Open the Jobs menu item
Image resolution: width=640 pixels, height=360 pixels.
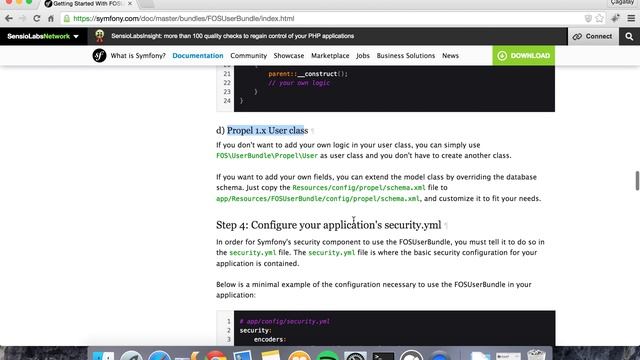click(362, 56)
